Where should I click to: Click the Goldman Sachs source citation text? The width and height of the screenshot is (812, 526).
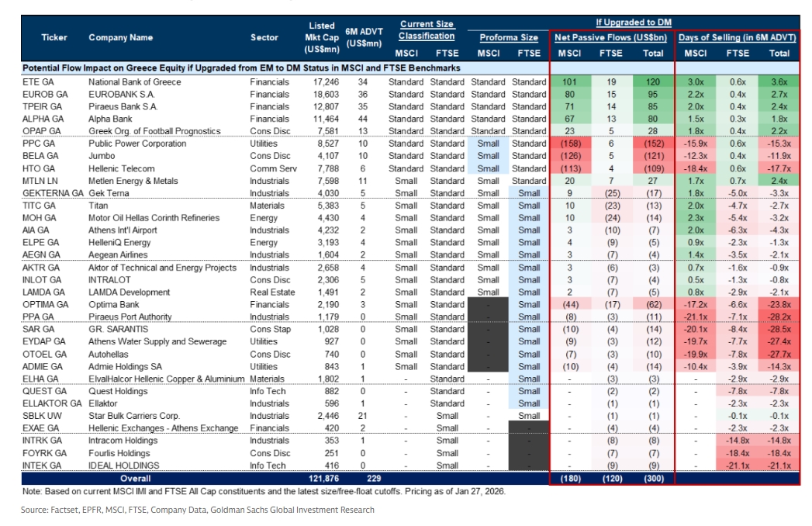197,510
